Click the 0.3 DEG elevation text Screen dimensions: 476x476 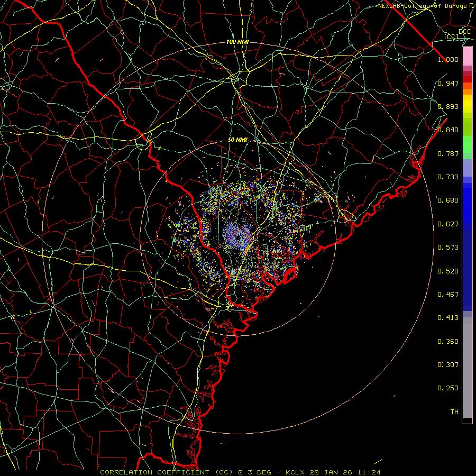(255, 472)
